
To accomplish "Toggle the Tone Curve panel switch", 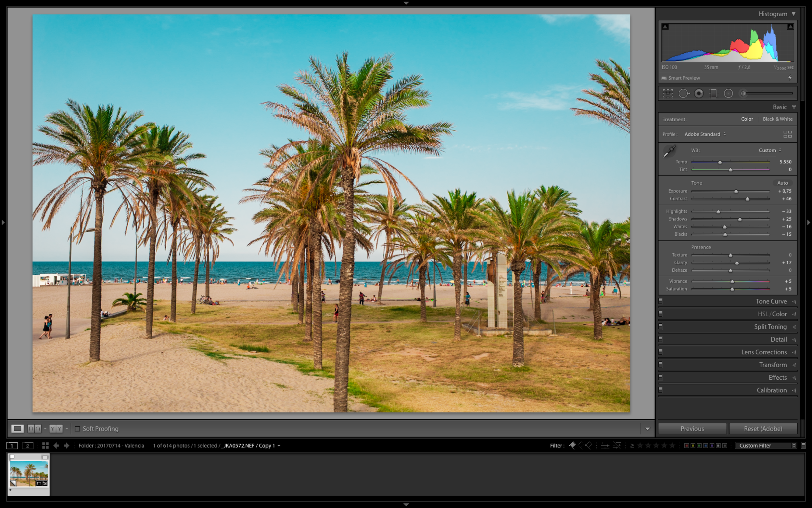I will coord(660,301).
